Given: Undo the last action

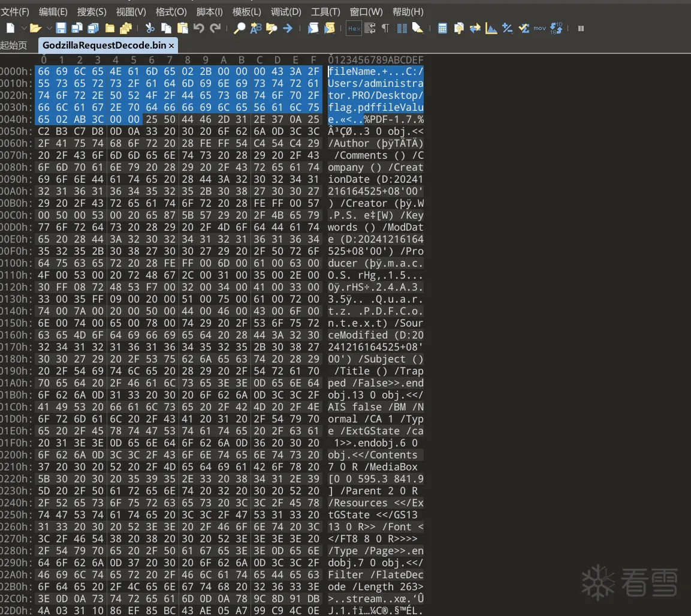Looking at the screenshot, I should click(199, 28).
